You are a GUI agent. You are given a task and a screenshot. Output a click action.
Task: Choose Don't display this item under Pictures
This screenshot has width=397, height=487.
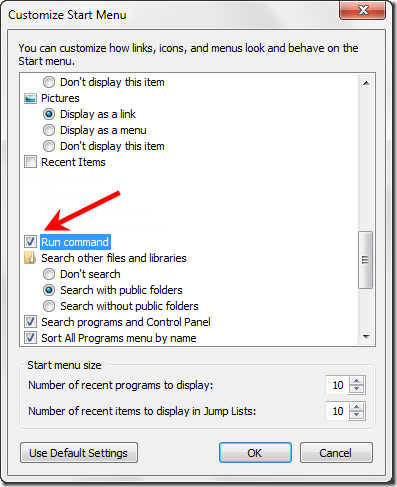[49, 146]
